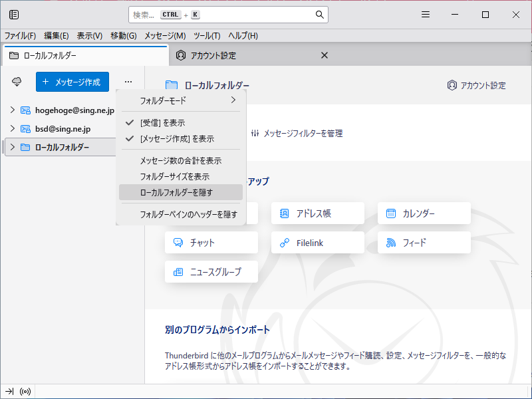This screenshot has width=532, height=399.
Task: Click the アドレス帳 address book icon
Action: (x=284, y=213)
